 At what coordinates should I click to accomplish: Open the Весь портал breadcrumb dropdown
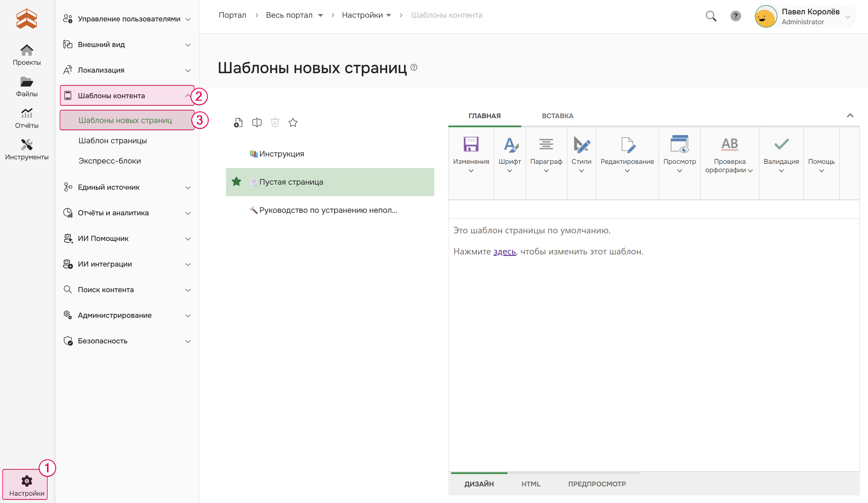click(x=320, y=15)
